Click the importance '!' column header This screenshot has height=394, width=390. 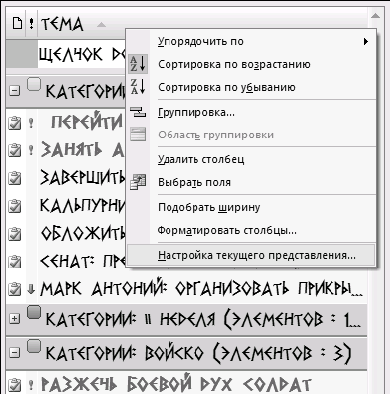[x=31, y=24]
